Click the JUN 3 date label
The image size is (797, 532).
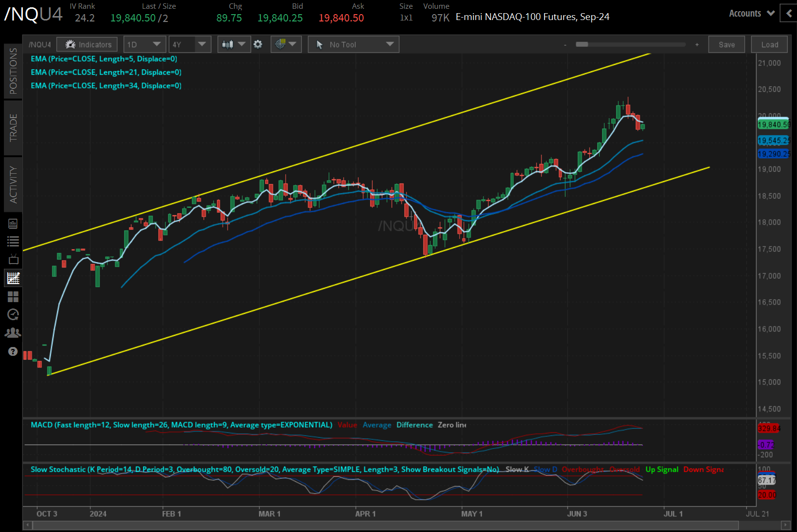(577, 514)
